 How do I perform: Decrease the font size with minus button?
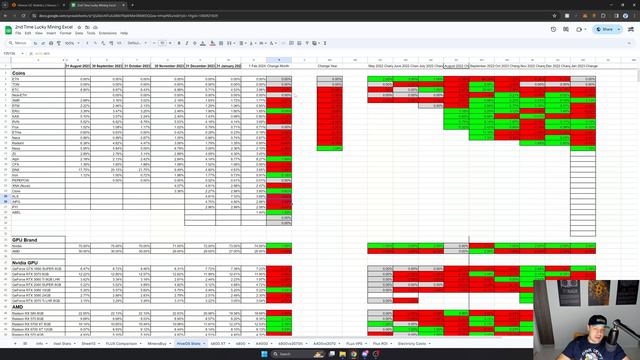(x=154, y=43)
